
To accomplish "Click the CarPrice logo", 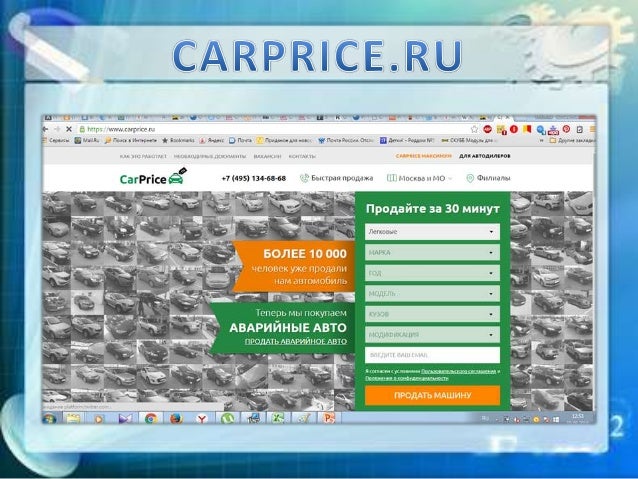I will point(153,177).
